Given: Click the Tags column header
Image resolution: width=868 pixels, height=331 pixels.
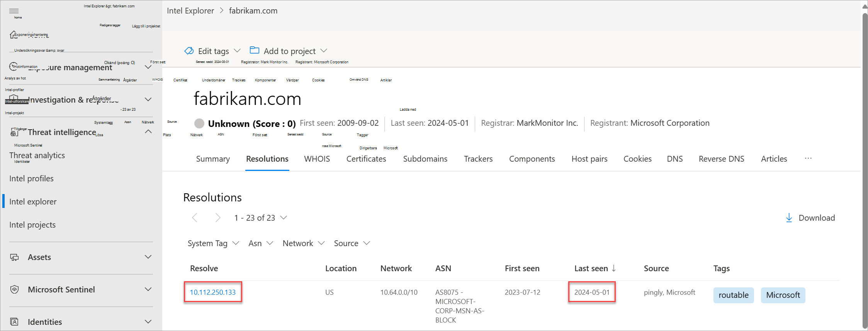Looking at the screenshot, I should coord(722,269).
